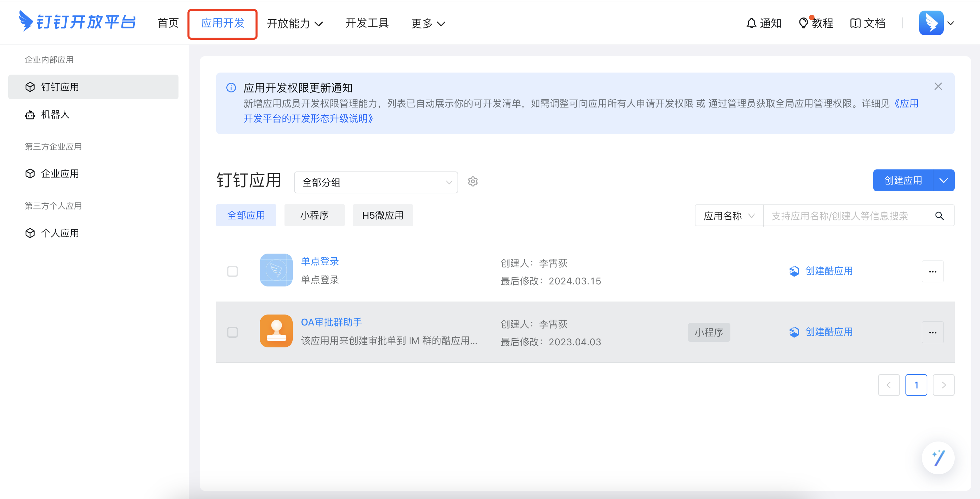Click 最后修改 2023.04.03 text
Image resolution: width=980 pixels, height=499 pixels.
(x=551, y=342)
